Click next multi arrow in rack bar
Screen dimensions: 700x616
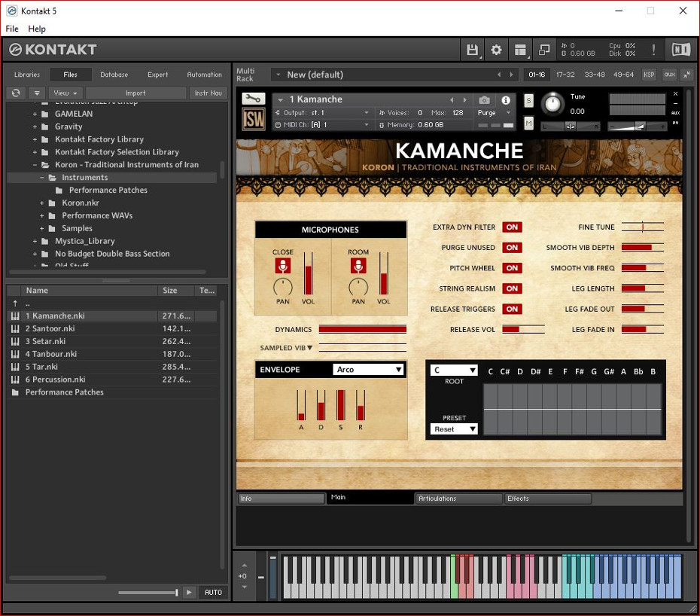click(x=511, y=75)
